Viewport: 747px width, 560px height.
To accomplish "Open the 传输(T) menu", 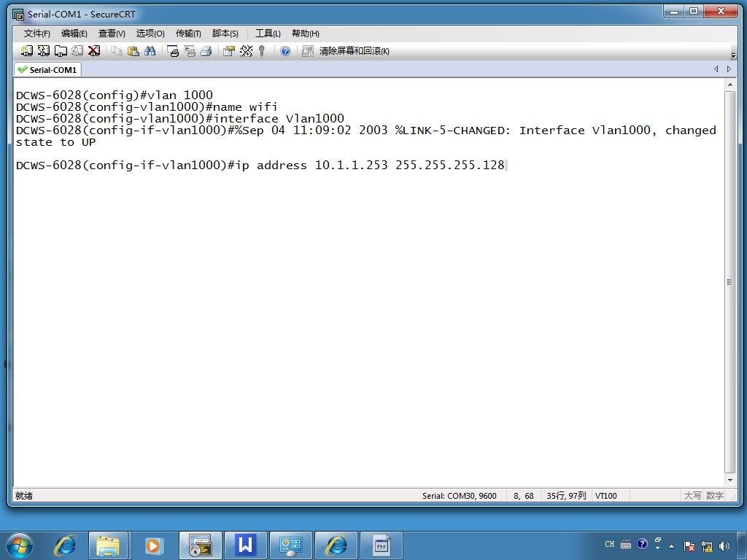I will [188, 34].
